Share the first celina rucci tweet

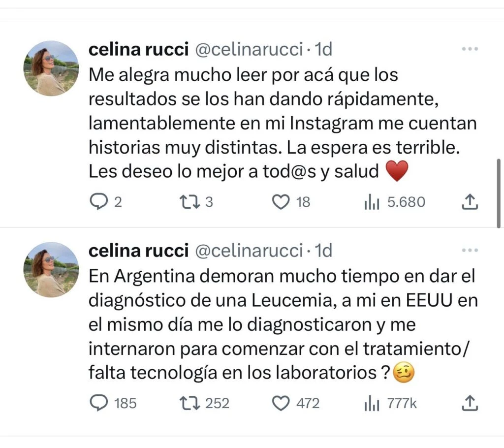[470, 202]
